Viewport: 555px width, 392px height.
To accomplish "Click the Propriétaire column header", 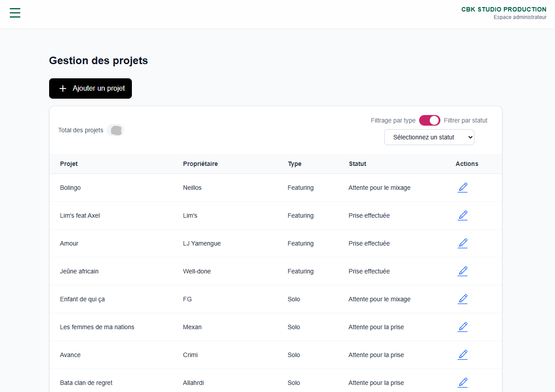I will tap(200, 164).
